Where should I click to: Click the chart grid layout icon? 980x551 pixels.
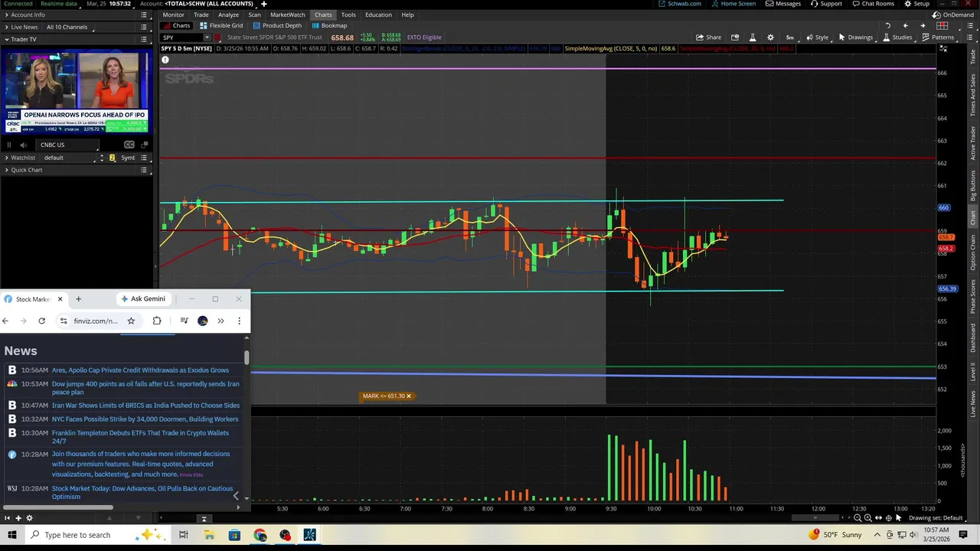coord(942,26)
